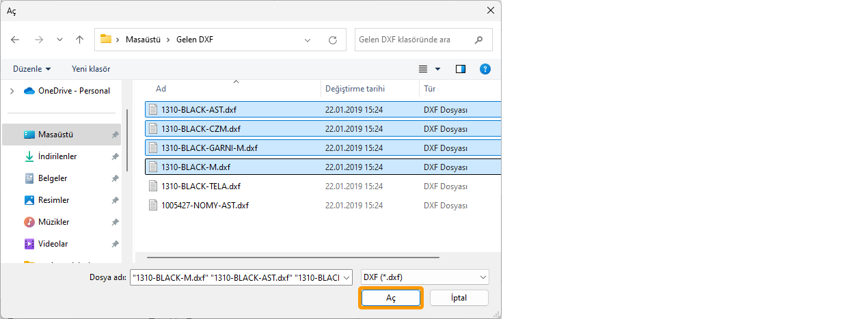Click the İptal button
The height and width of the screenshot is (319, 868).
tap(459, 298)
